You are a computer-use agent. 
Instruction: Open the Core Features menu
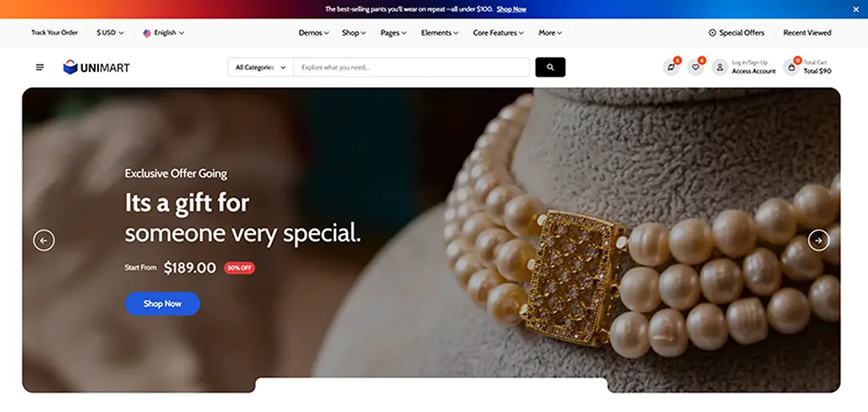(498, 33)
